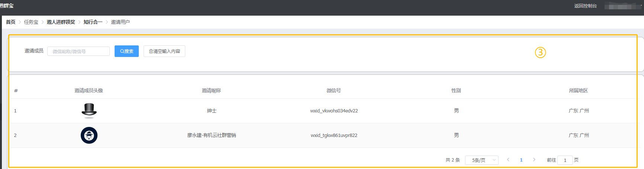Open the 5条/页 page size dropdown
This screenshot has width=644, height=169.
[x=481, y=160]
